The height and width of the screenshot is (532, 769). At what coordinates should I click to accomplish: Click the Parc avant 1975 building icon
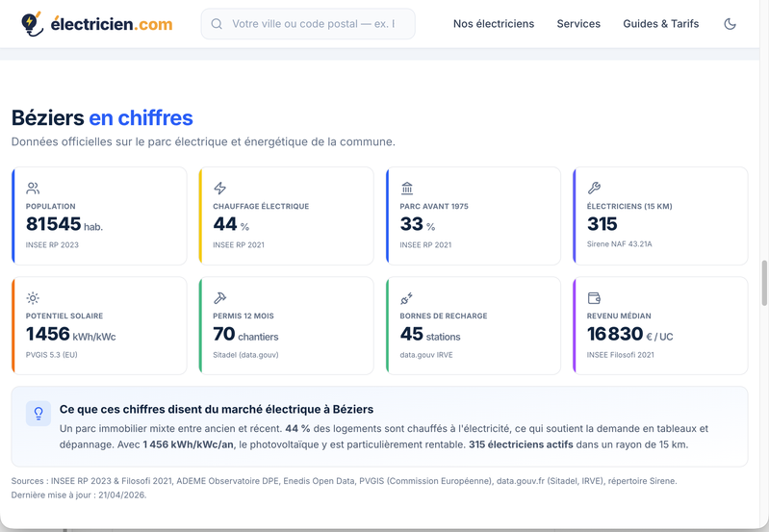coord(407,188)
